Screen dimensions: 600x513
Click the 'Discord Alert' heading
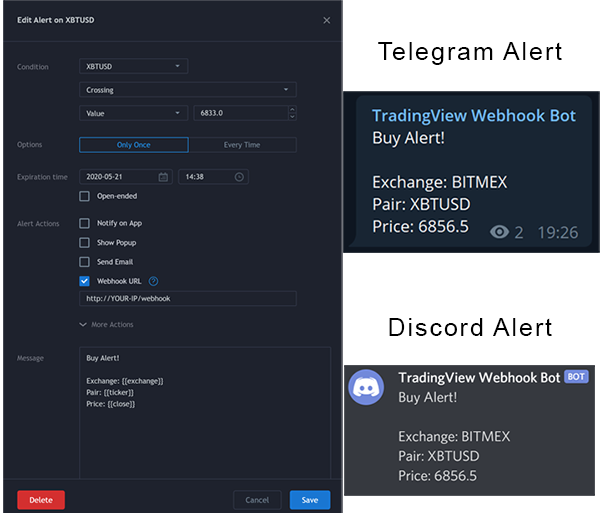pyautogui.click(x=470, y=327)
